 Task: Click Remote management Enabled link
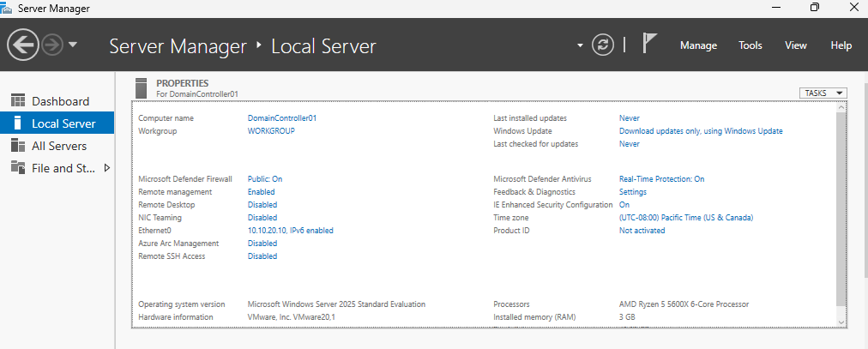click(x=262, y=192)
